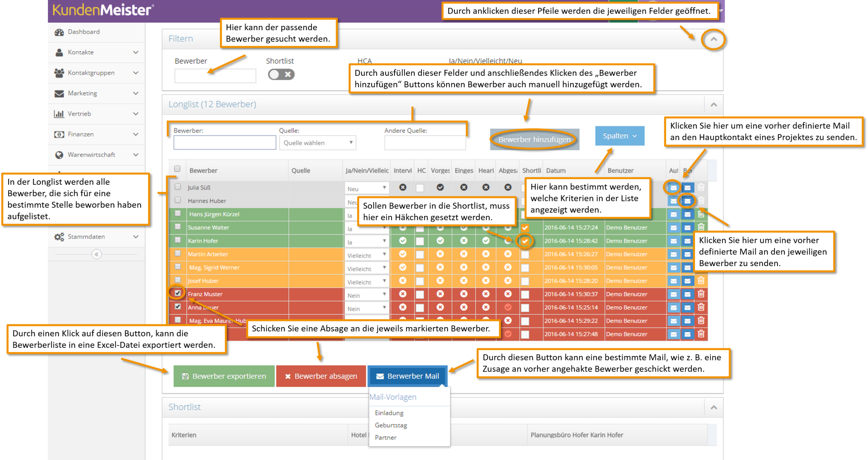This screenshot has height=460, width=868.
Task: Delete Franz Muster row via trash icon
Action: pyautogui.click(x=701, y=294)
